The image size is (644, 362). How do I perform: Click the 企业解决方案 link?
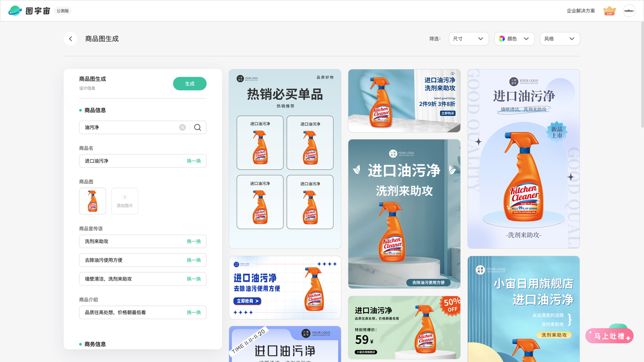click(581, 11)
